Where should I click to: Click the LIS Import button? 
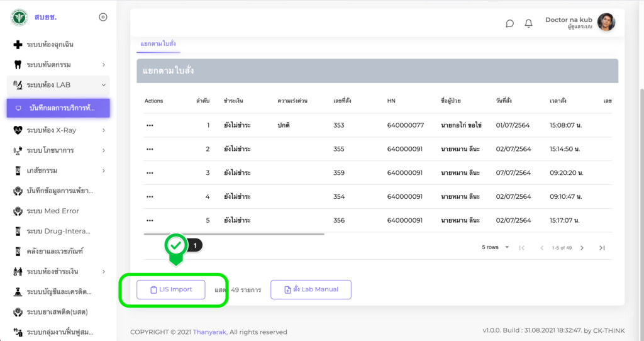pyautogui.click(x=171, y=289)
